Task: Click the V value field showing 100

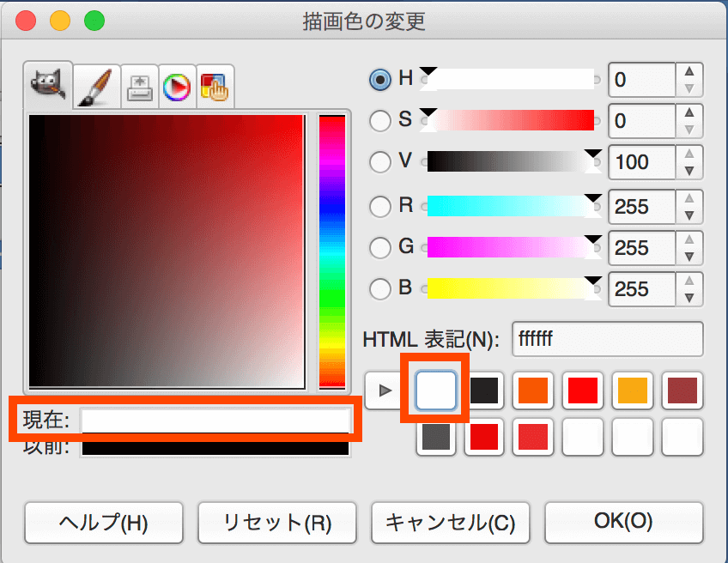Action: (x=641, y=162)
